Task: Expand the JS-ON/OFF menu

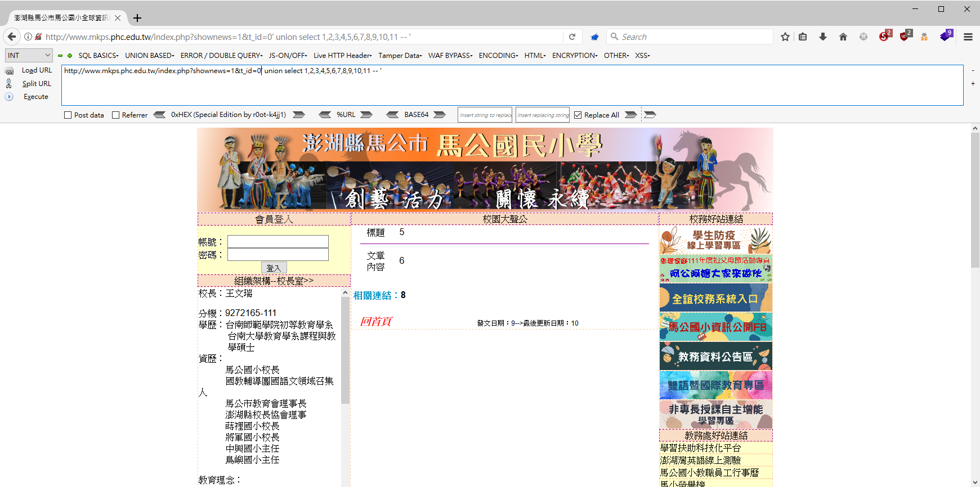Action: tap(288, 56)
